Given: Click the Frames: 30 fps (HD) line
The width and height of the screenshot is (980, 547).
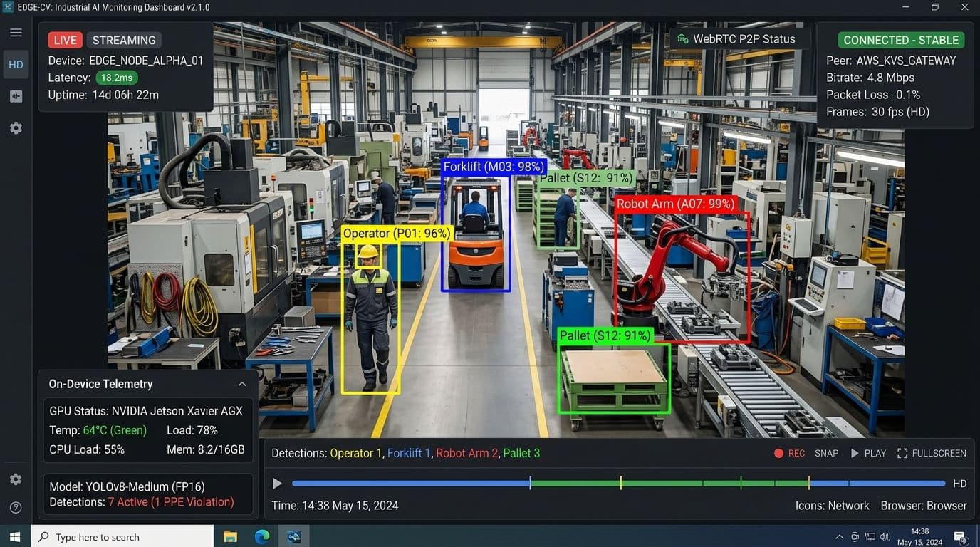Looking at the screenshot, I should click(877, 112).
